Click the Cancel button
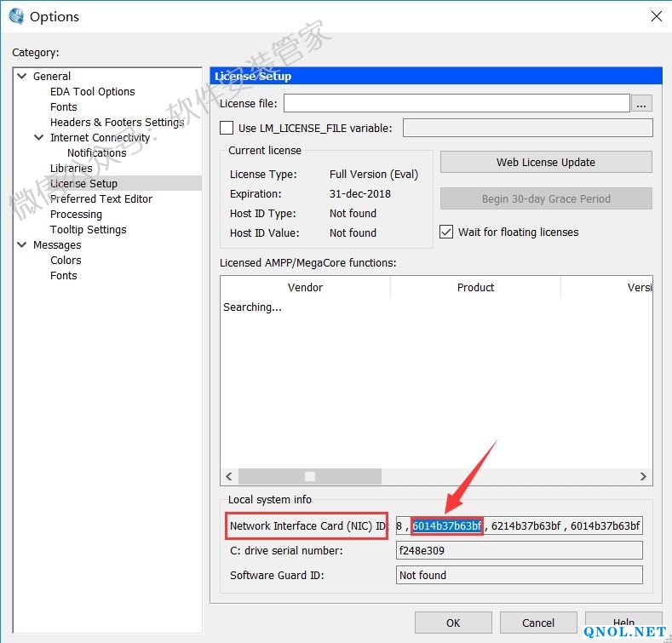The width and height of the screenshot is (672, 643). click(x=538, y=623)
